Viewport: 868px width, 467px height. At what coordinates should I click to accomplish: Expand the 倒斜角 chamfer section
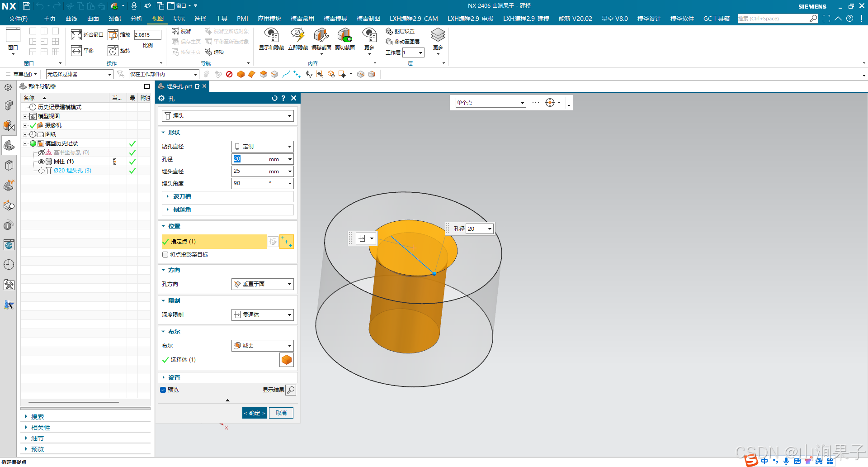point(228,210)
